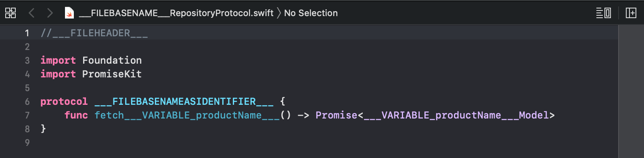Click line number 7 in the gutter
644x158 pixels.
(27, 115)
